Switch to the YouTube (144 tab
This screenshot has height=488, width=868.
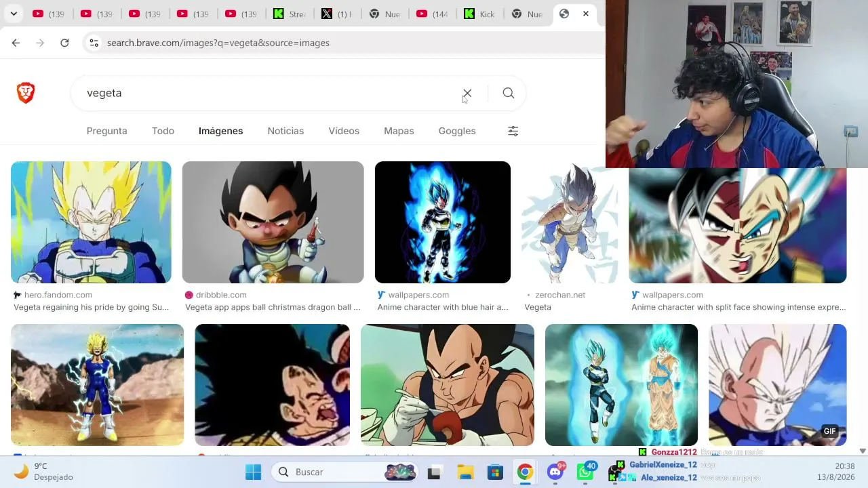coord(432,14)
